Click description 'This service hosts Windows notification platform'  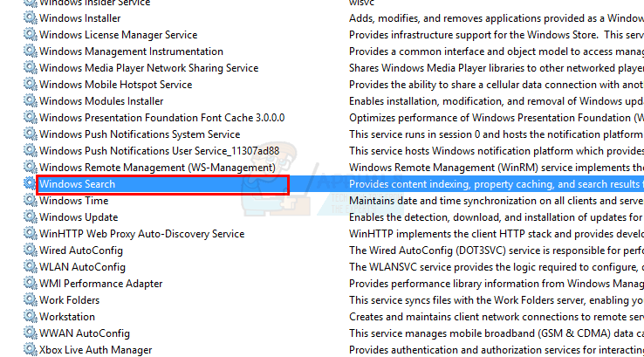[x=497, y=151]
